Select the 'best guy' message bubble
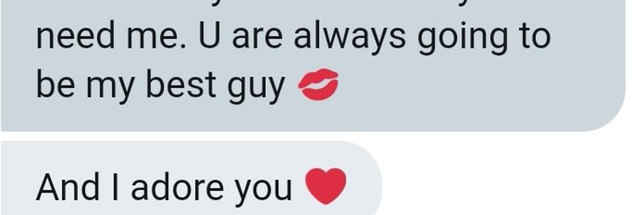Screen dimensions: 644x215 pos(313,65)
